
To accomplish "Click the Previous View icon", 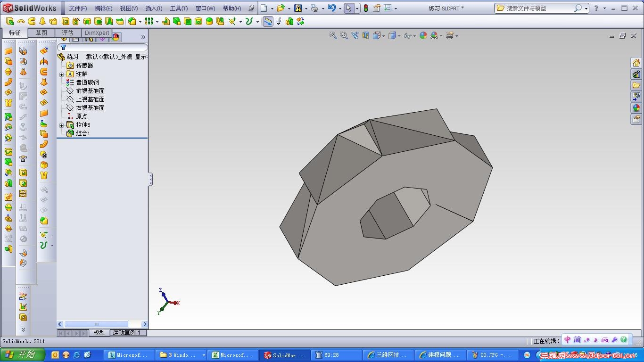I will point(355,35).
